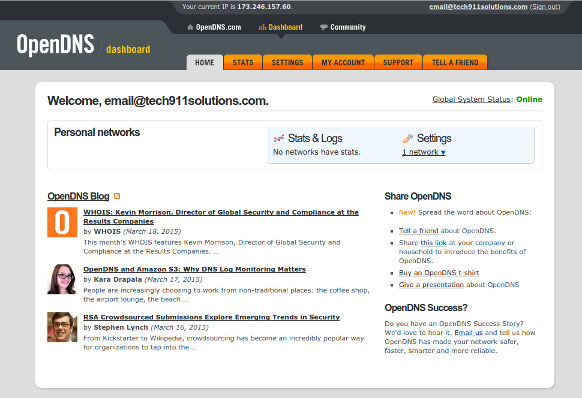
Task: Switch to the TELL A FRIEND tab
Action: coord(455,62)
